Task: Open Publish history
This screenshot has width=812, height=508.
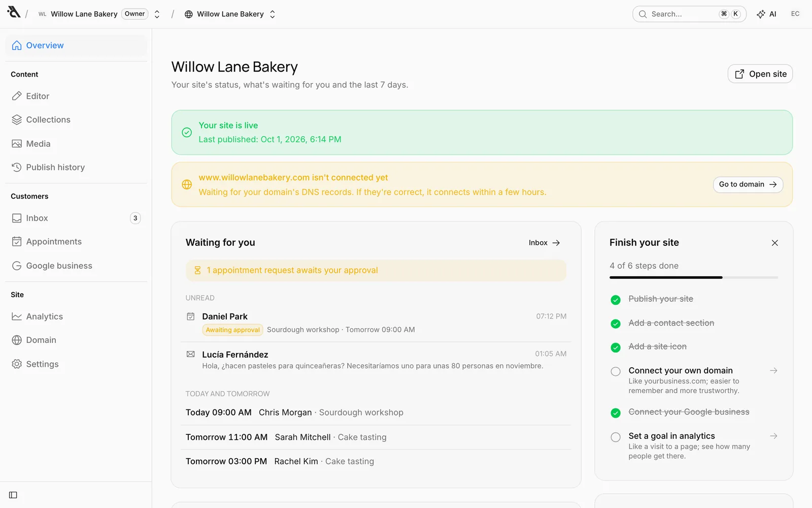Action: 76,167
